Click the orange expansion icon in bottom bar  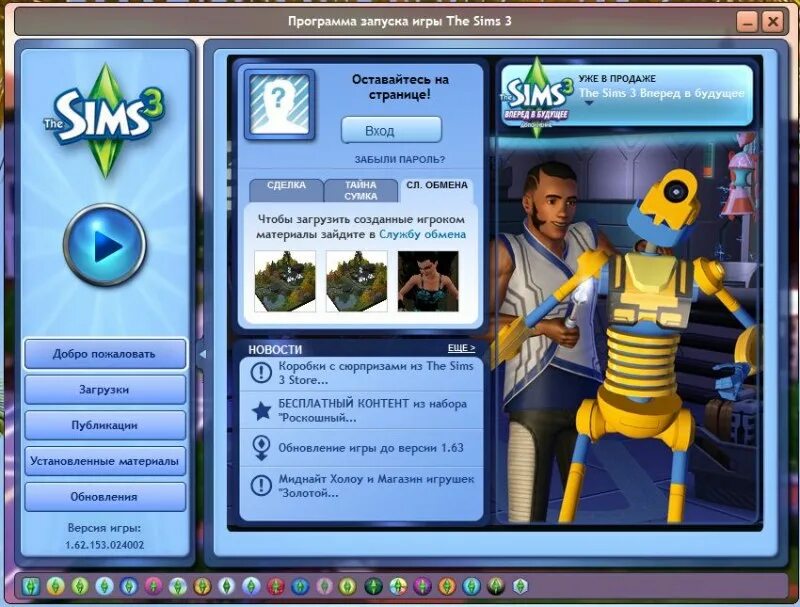click(x=447, y=587)
